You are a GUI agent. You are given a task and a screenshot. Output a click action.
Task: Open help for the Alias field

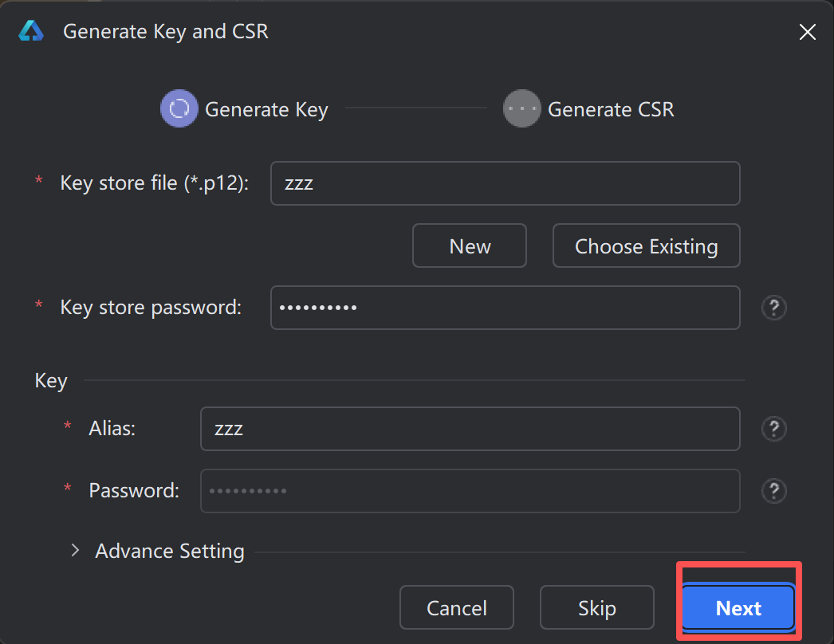[x=773, y=429]
